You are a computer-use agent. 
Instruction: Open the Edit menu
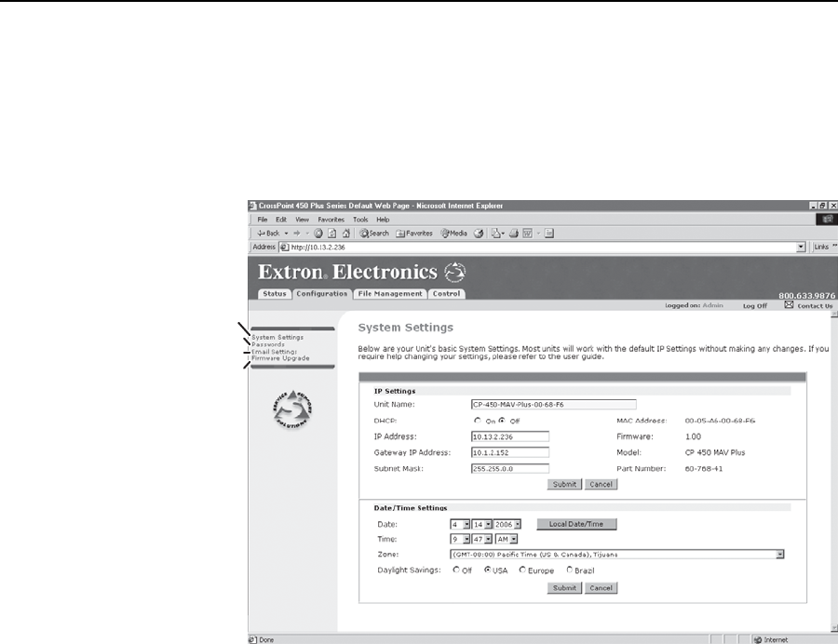pyautogui.click(x=281, y=220)
